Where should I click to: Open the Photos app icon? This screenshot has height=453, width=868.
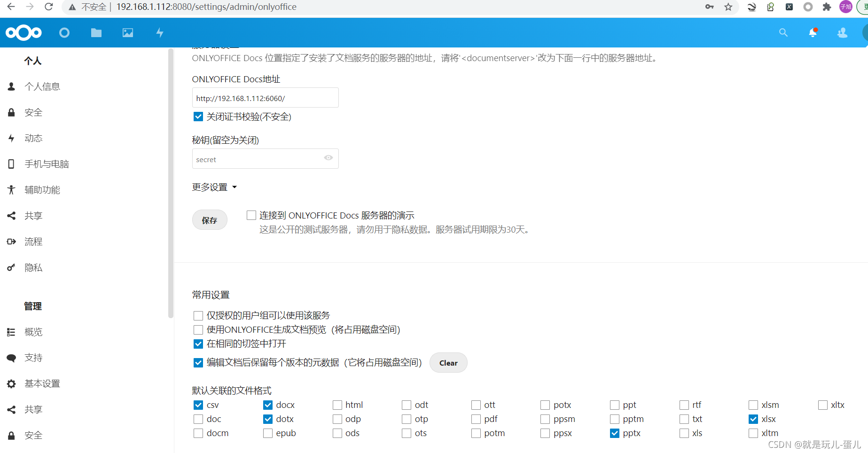coord(128,32)
